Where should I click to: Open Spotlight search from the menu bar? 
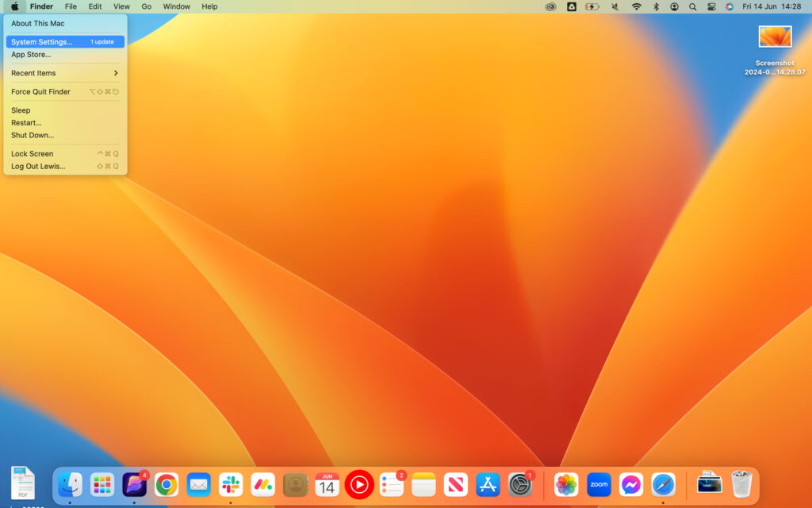(692, 6)
